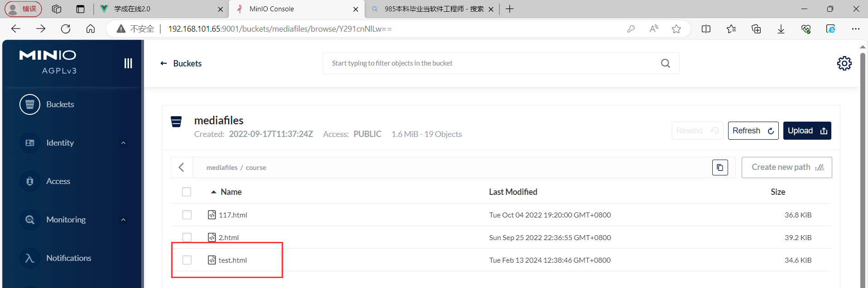
Task: Copy path with the clipboard icon
Action: [720, 167]
